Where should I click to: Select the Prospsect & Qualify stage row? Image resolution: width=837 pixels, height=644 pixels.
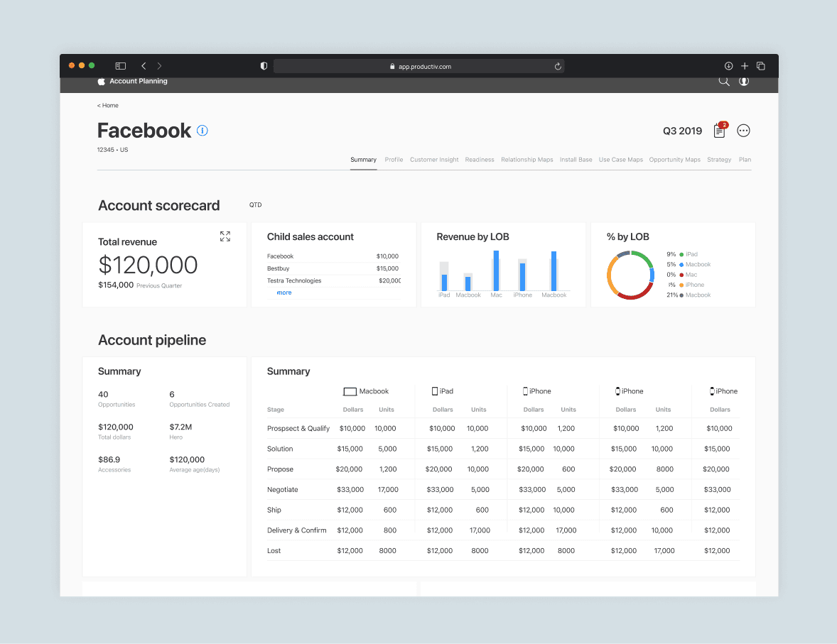click(x=503, y=428)
